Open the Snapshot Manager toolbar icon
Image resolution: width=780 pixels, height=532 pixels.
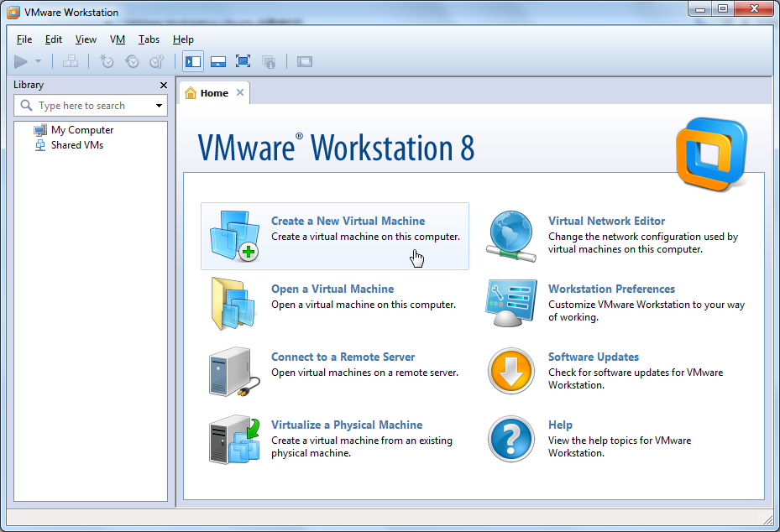pyautogui.click(x=157, y=61)
